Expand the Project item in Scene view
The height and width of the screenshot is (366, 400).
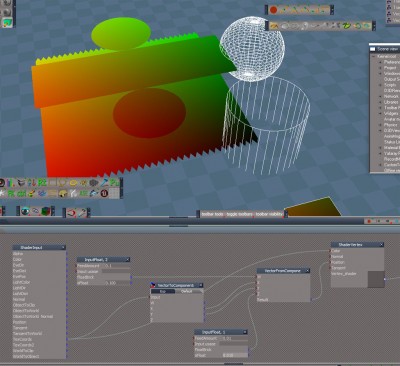[380, 68]
